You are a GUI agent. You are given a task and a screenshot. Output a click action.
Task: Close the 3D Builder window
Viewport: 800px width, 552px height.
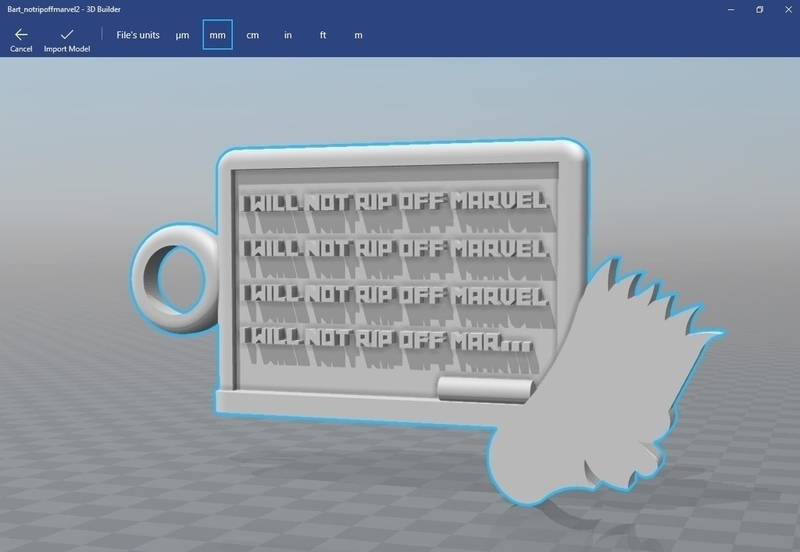pos(788,9)
